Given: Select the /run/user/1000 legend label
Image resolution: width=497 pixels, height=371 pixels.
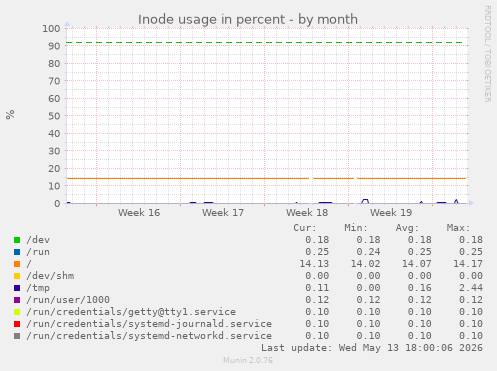Looking at the screenshot, I should coord(68,300).
